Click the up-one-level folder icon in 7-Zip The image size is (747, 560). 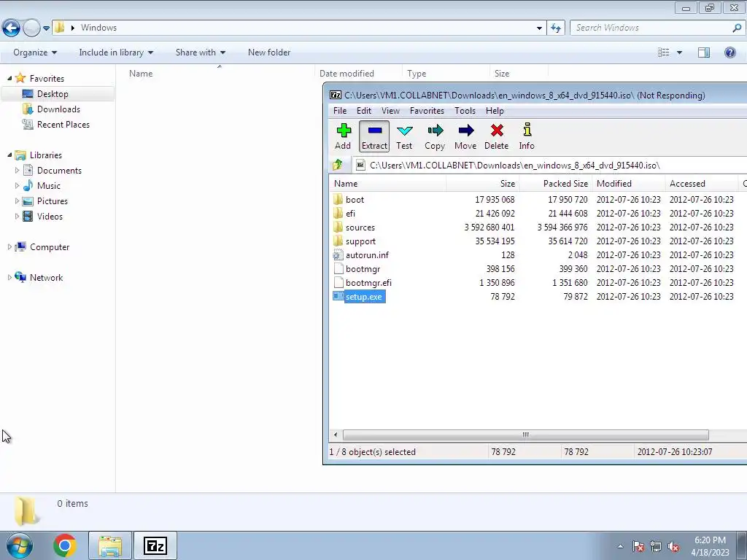point(338,166)
